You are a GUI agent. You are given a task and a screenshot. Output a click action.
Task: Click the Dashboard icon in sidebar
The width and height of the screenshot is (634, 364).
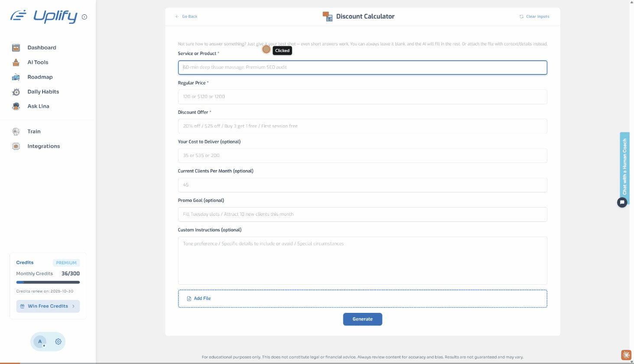coord(16,48)
